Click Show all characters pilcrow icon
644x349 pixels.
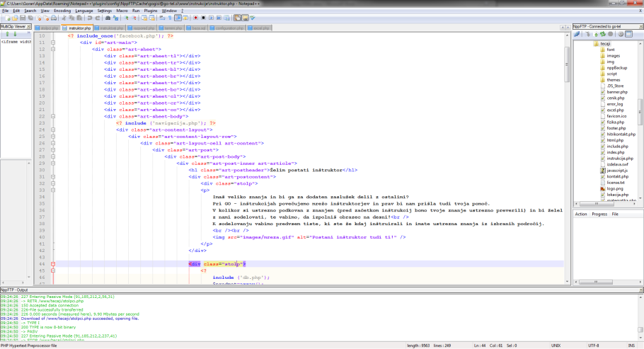click(170, 18)
